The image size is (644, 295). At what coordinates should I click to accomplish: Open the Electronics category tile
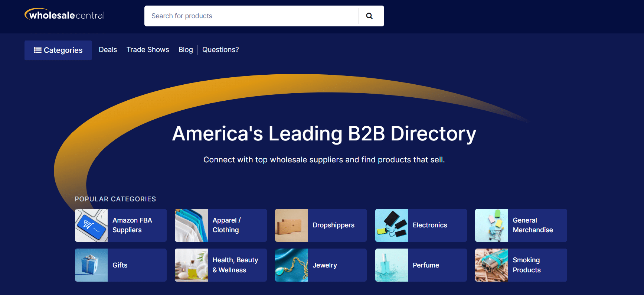421,225
